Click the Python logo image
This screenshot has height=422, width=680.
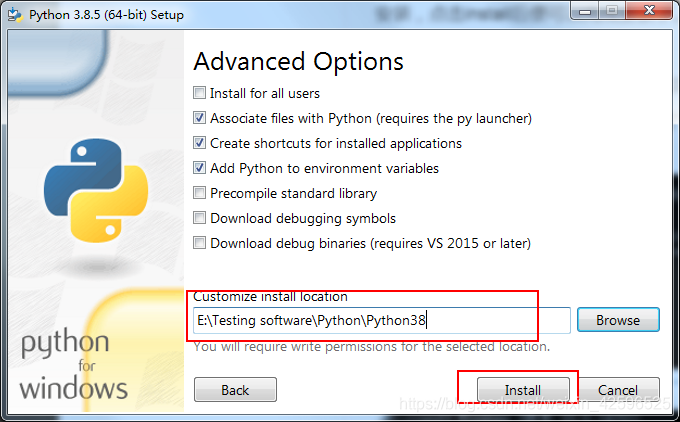pyautogui.click(x=96, y=190)
